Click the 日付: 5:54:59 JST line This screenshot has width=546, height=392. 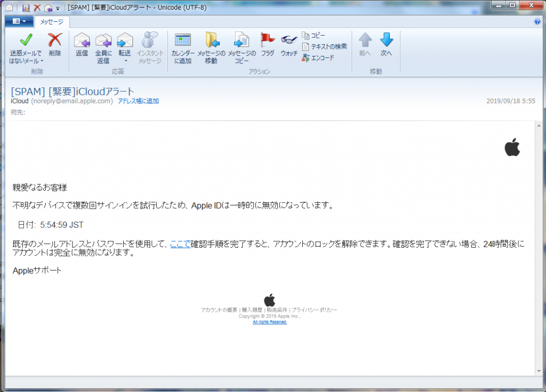coord(51,225)
